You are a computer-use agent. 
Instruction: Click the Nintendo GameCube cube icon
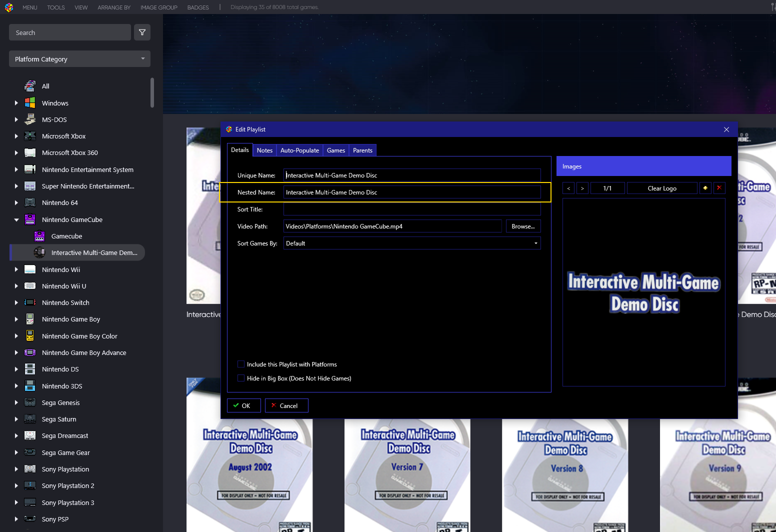coord(30,219)
